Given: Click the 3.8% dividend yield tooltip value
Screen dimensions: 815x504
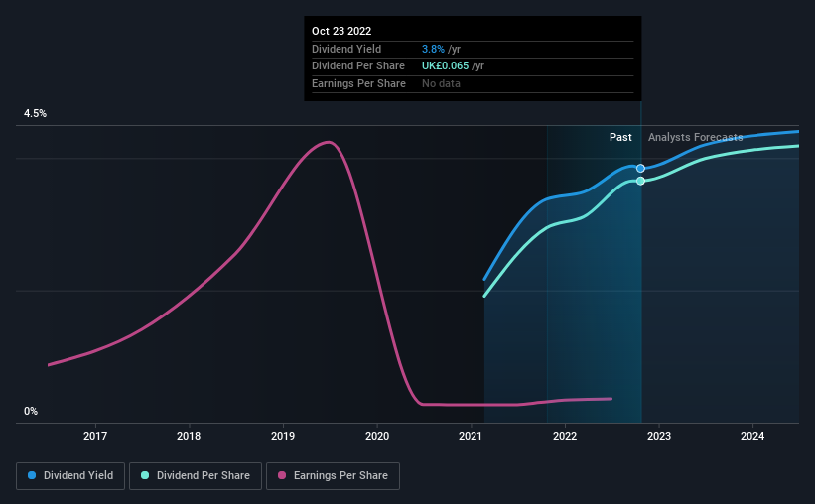Looking at the screenshot, I should click(x=433, y=49).
